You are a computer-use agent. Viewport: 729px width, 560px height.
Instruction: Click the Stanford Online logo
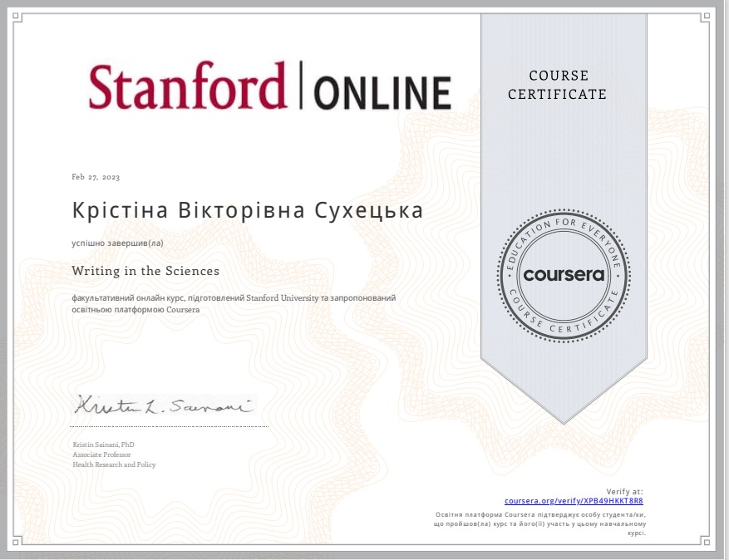click(269, 86)
